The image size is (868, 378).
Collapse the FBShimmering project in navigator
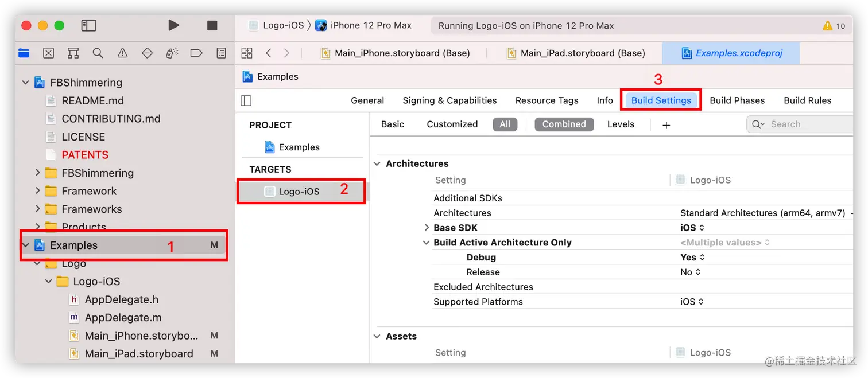[26, 83]
